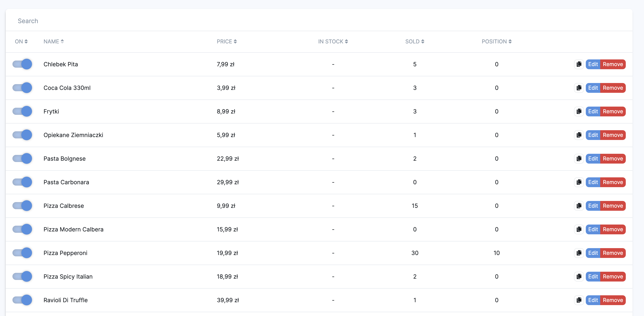Sort by Position column header
Viewport: 644px width, 316px height.
tap(496, 42)
